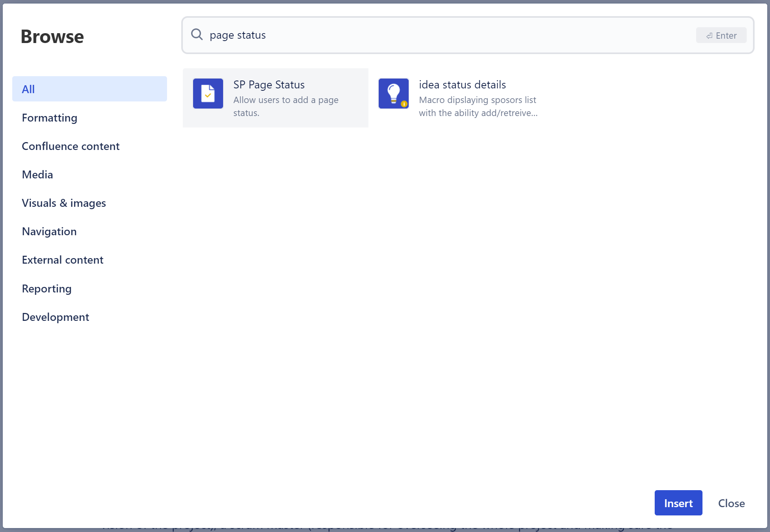Open the External content category
This screenshot has height=532, width=770.
pyautogui.click(x=90, y=260)
